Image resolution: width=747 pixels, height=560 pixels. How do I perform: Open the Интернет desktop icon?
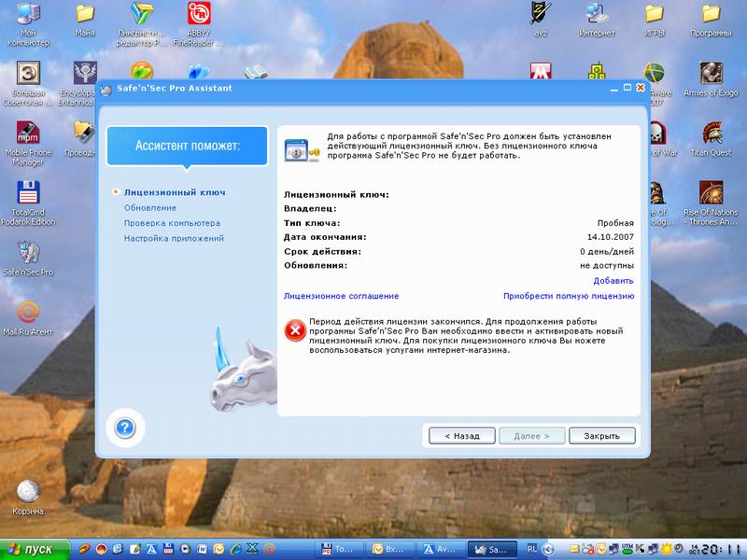point(597,20)
